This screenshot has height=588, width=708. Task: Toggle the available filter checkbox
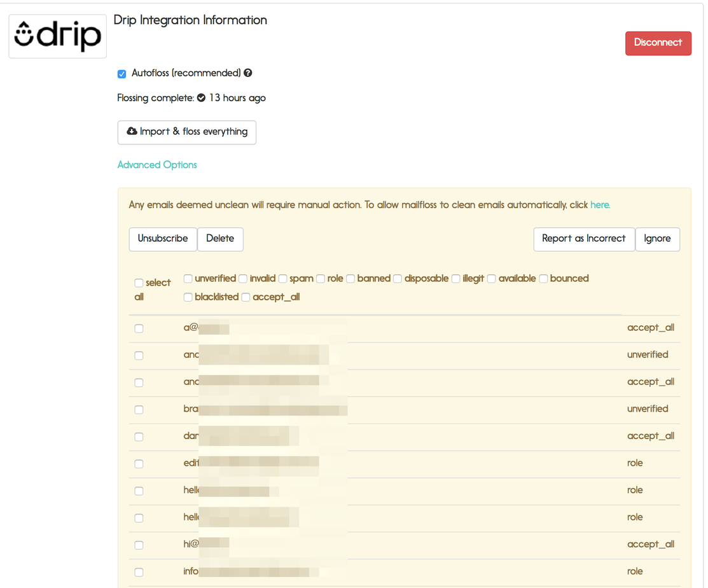pyautogui.click(x=491, y=279)
